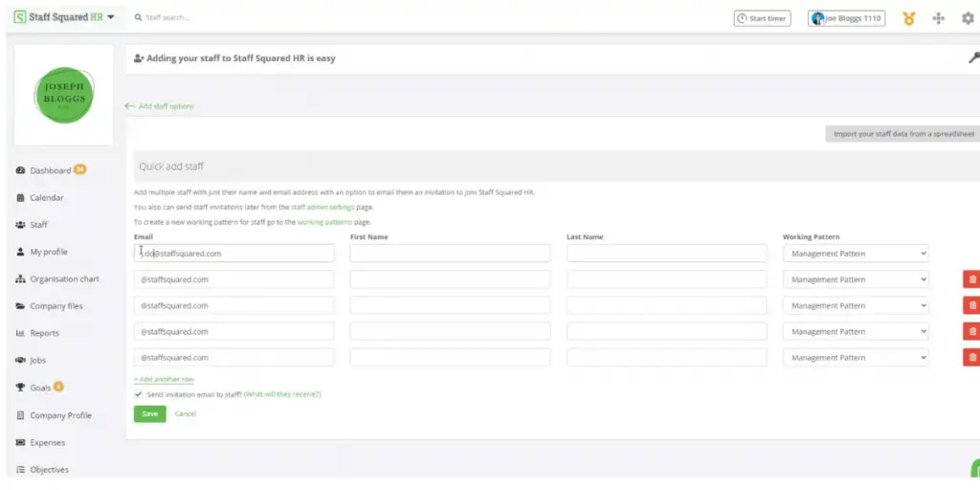This screenshot has height=490, width=980.
Task: Open third row Working Pattern dropdown
Action: (x=856, y=305)
